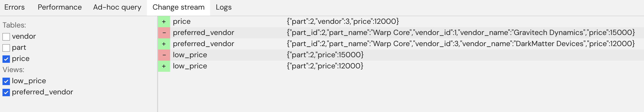Switch to the Performance tab
The width and height of the screenshot is (644, 112).
click(x=60, y=7)
